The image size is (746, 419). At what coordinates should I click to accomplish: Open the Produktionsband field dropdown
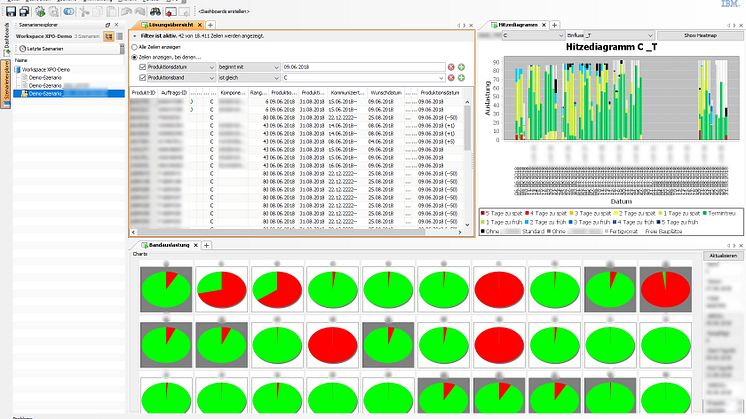(212, 78)
